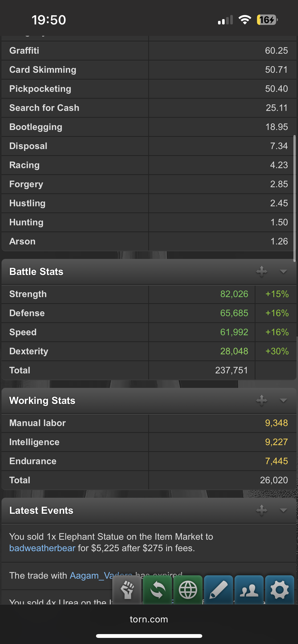Collapse the Working Stats panel arrow
Viewport: 298px width, 644px height.
(283, 401)
